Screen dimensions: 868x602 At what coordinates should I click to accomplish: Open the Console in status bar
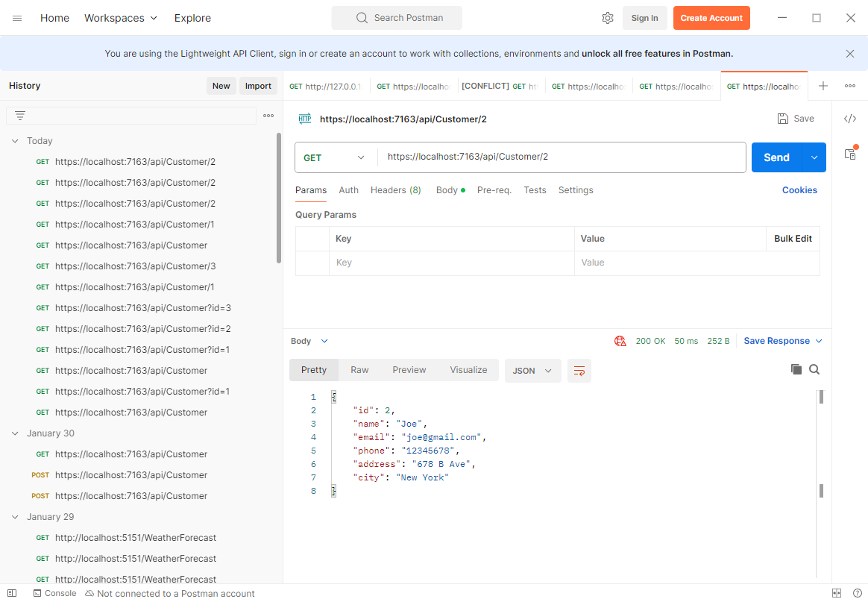click(x=54, y=594)
